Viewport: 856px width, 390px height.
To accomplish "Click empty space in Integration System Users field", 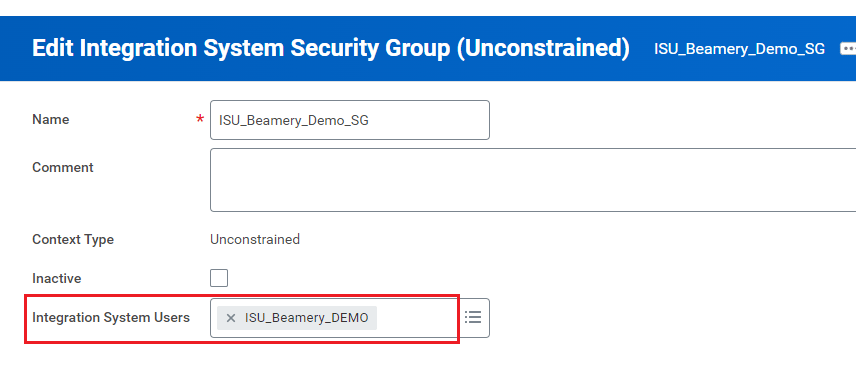I will [415, 318].
